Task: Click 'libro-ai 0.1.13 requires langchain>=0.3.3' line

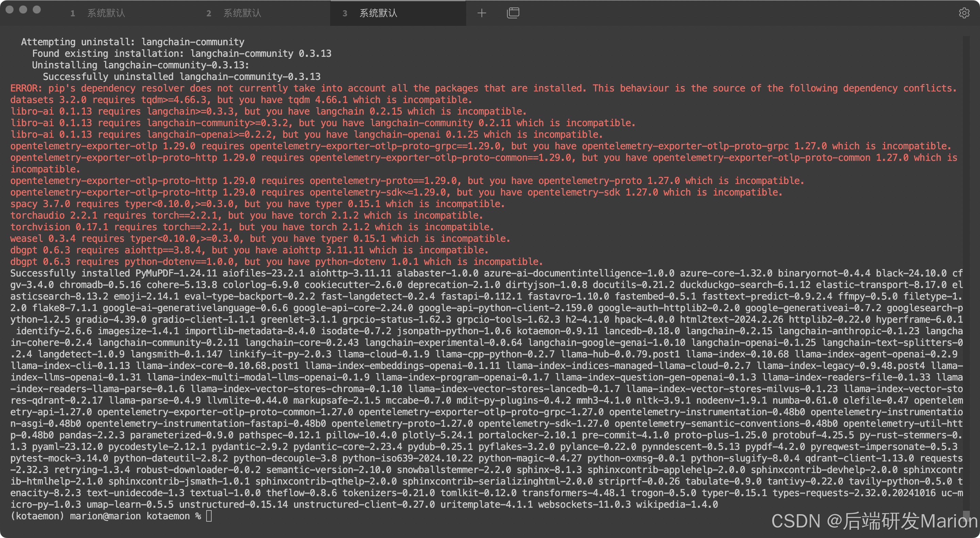Action: (x=268, y=112)
